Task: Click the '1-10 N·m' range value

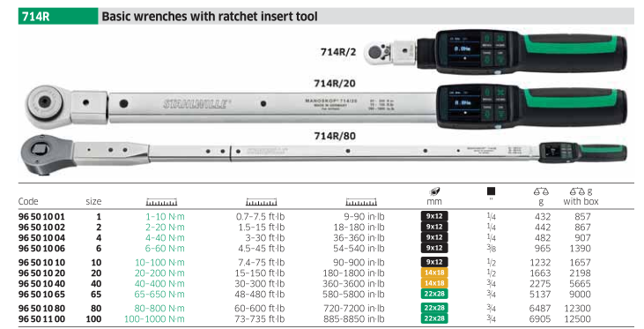Action: (165, 217)
